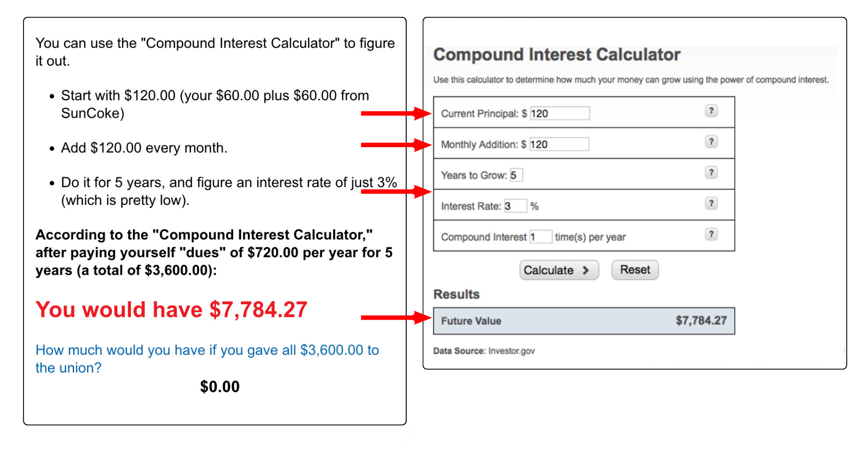
Task: Select the Monthly Addition input field
Action: [x=559, y=144]
